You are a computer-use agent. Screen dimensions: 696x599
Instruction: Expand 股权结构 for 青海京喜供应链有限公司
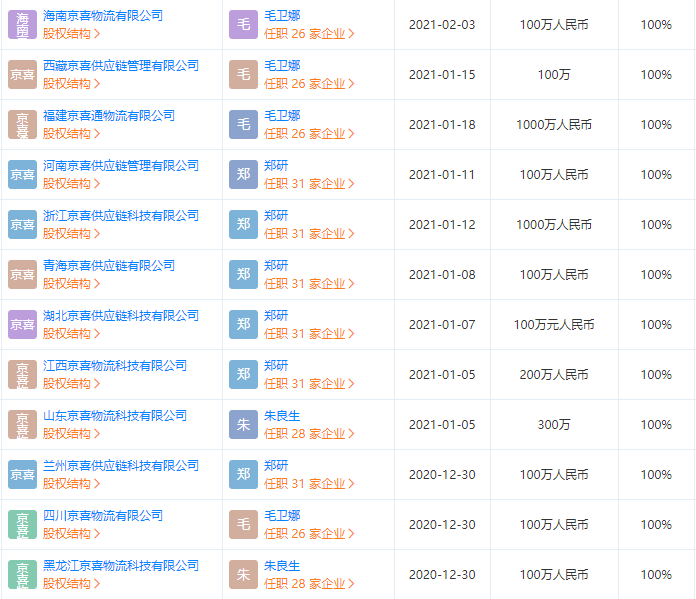point(71,284)
